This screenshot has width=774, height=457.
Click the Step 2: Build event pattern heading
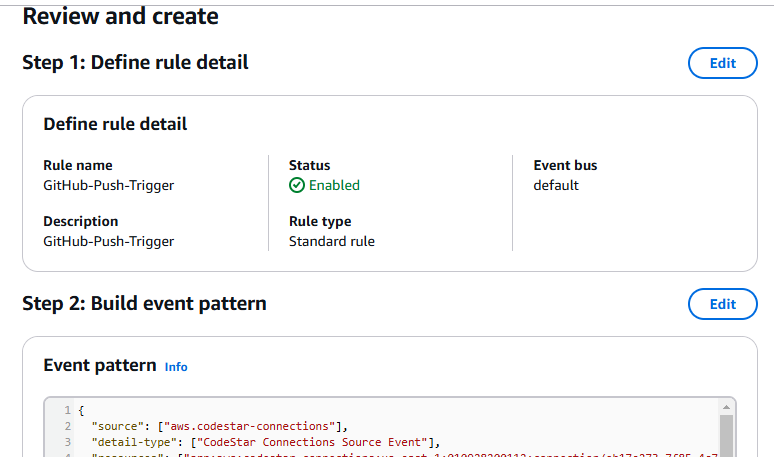(x=144, y=304)
